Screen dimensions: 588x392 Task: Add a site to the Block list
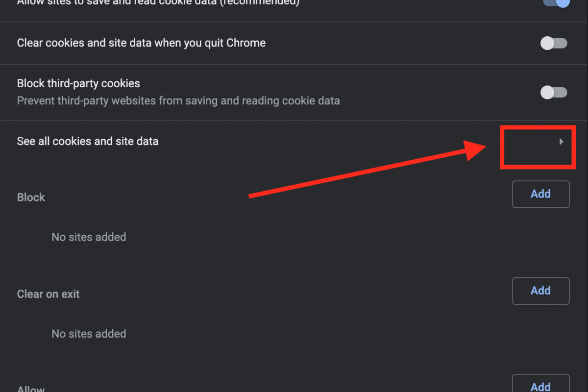(540, 194)
